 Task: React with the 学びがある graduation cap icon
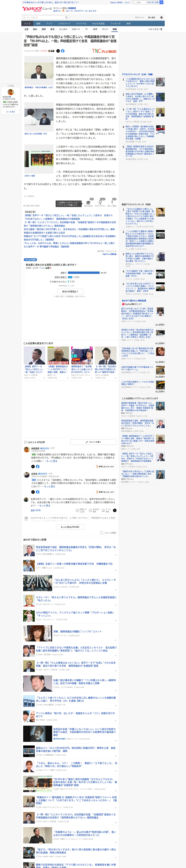coord(89,202)
